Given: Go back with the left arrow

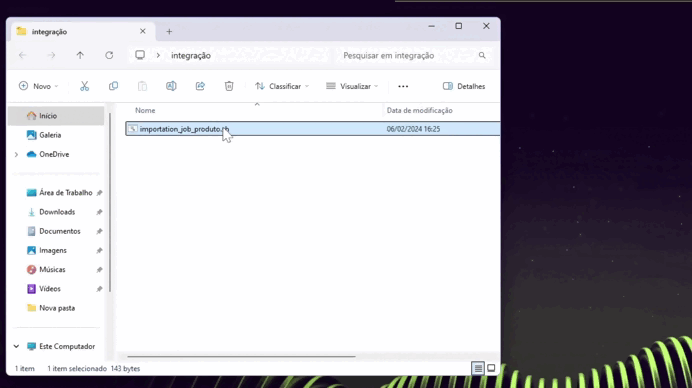Looking at the screenshot, I should (23, 55).
